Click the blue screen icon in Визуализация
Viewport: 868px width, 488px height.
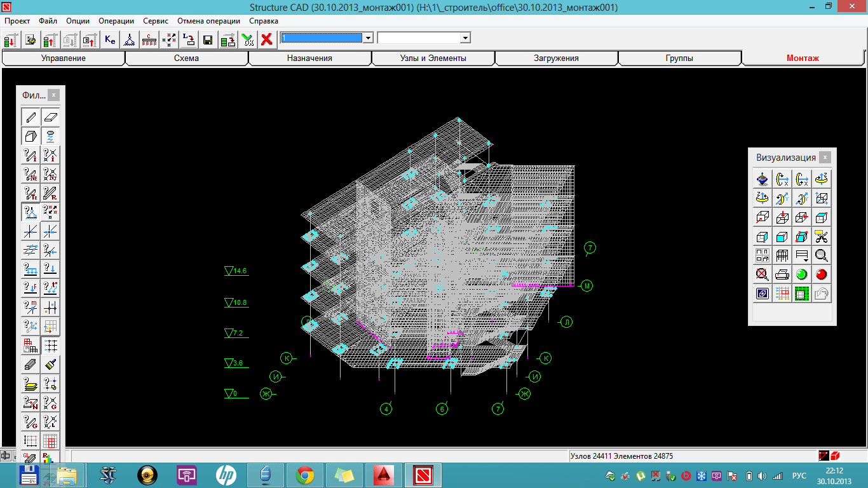tap(763, 294)
